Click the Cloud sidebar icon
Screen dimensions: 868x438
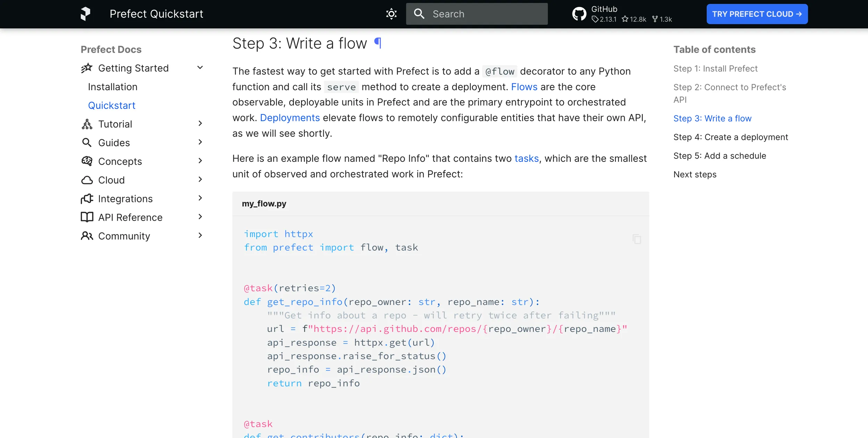[x=86, y=180]
